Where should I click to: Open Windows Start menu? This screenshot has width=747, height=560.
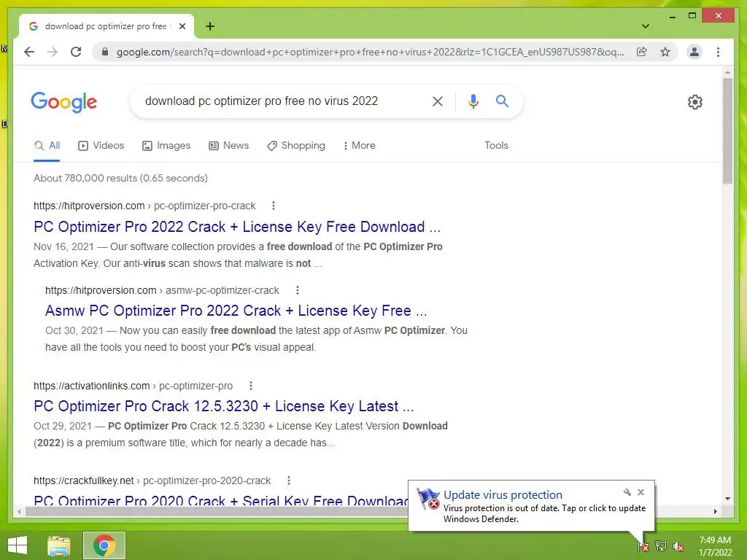[x=18, y=545]
